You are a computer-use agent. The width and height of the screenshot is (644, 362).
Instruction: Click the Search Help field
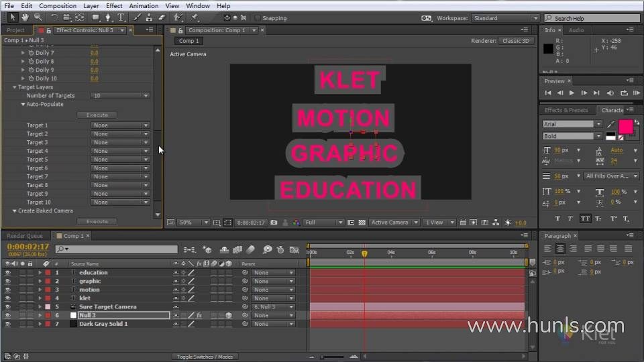[592, 18]
